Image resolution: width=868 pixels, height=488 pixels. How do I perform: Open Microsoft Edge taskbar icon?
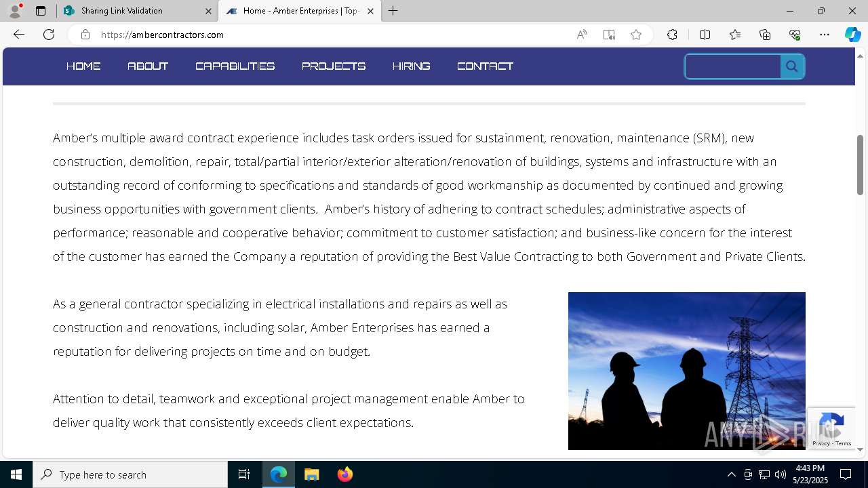279,474
